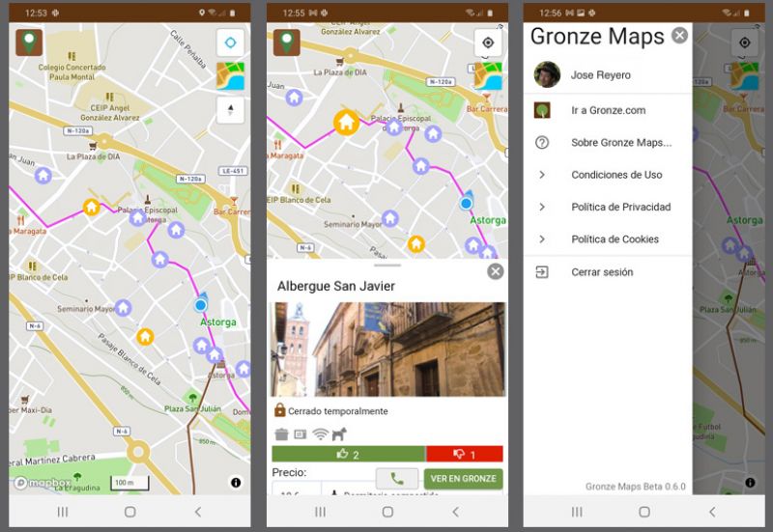Close Gronze Maps side menu

[679, 36]
